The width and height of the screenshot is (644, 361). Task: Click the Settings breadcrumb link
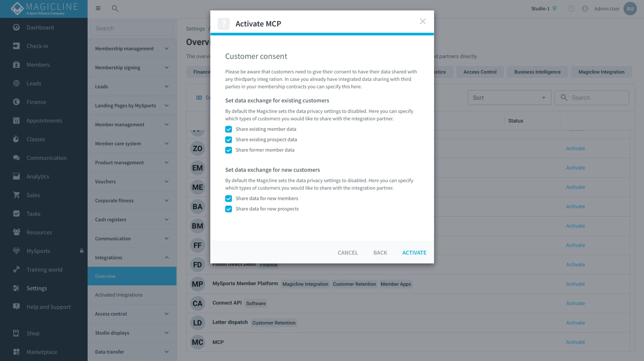[x=195, y=29]
